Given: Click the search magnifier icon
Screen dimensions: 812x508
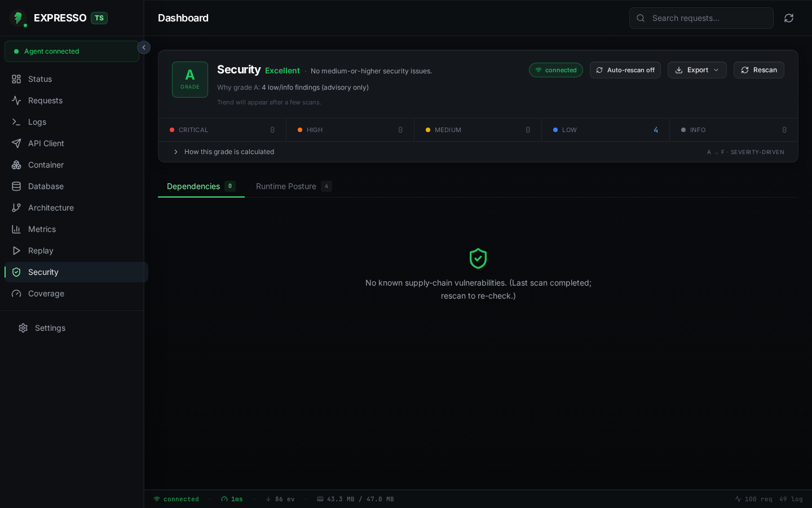Looking at the screenshot, I should 641,18.
